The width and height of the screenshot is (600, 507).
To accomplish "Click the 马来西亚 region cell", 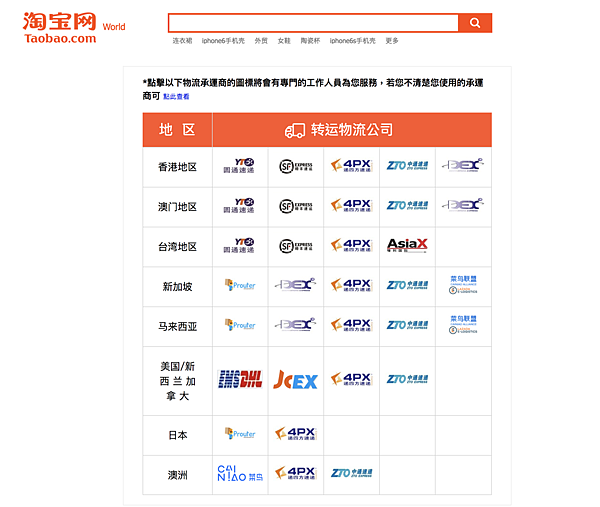I will coord(178,326).
